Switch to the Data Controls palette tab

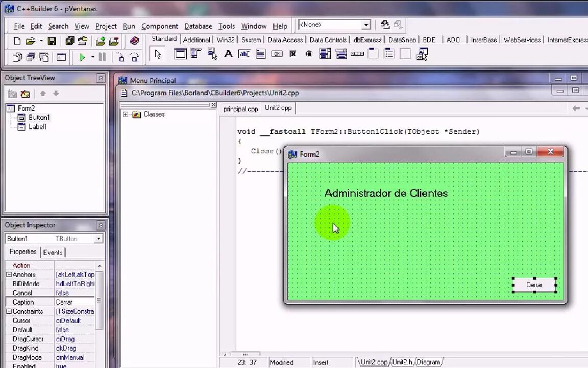coord(328,40)
